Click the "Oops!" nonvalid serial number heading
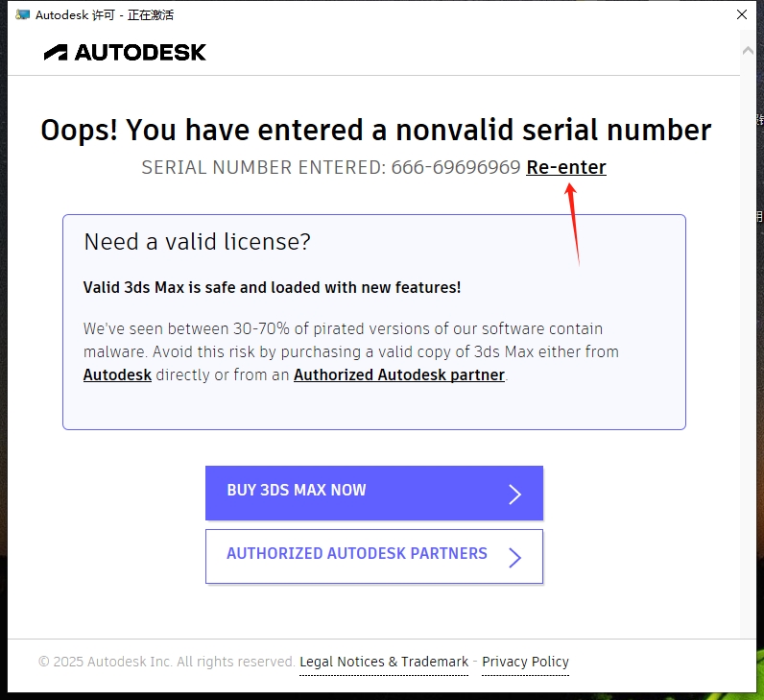 click(375, 130)
